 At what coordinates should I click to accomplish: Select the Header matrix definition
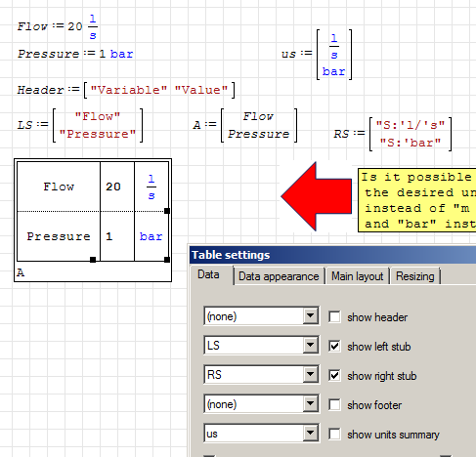(126, 90)
